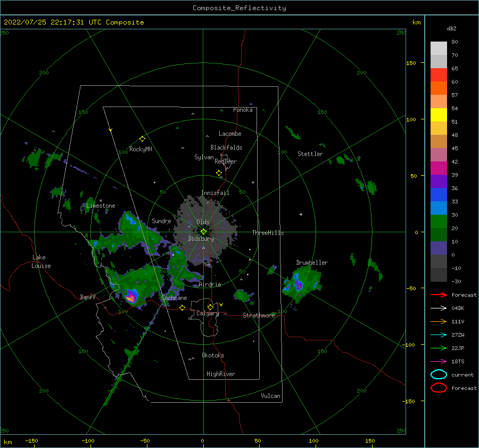Click the Innisfail label
The width and height of the screenshot is (479, 448).
[215, 193]
